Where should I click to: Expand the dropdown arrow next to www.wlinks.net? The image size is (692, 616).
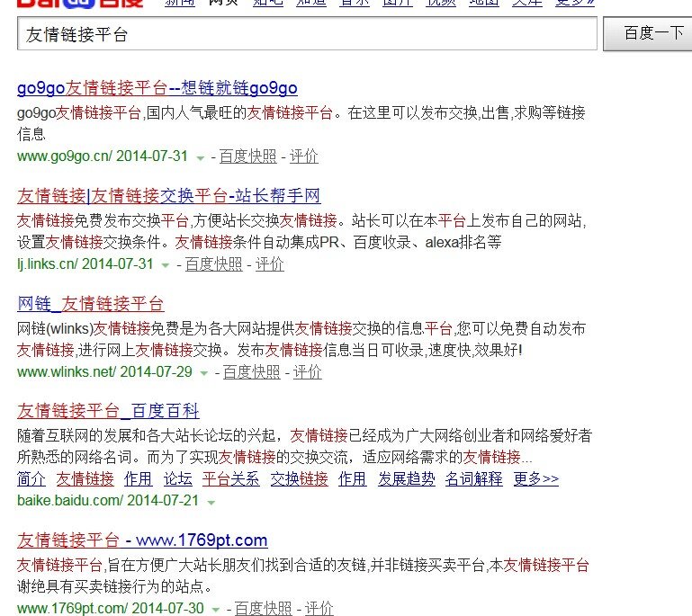(x=203, y=373)
